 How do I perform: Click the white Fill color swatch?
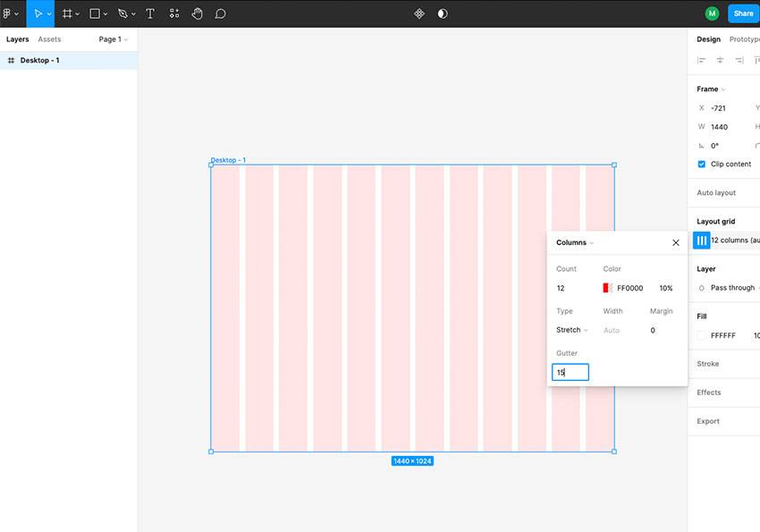point(701,335)
